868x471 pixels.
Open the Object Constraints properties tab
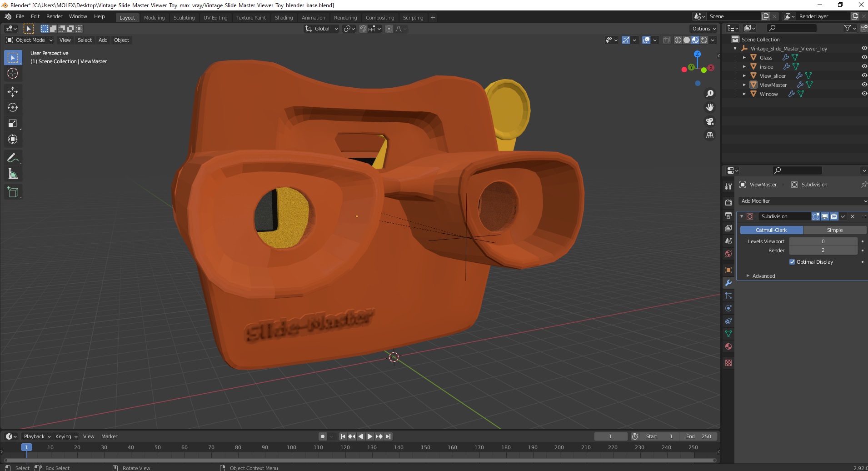tap(728, 321)
